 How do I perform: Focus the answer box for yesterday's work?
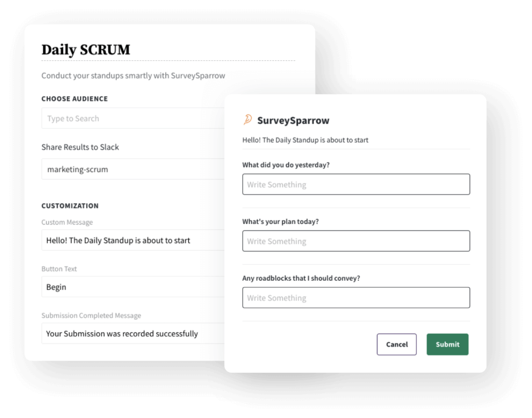pos(356,185)
